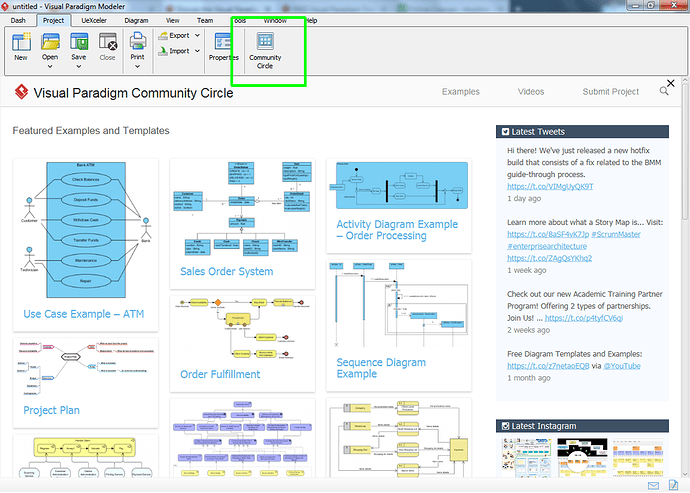Click the purple hierarchy diagram thumbnail
This screenshot has width=690, height=493.
tap(242, 438)
